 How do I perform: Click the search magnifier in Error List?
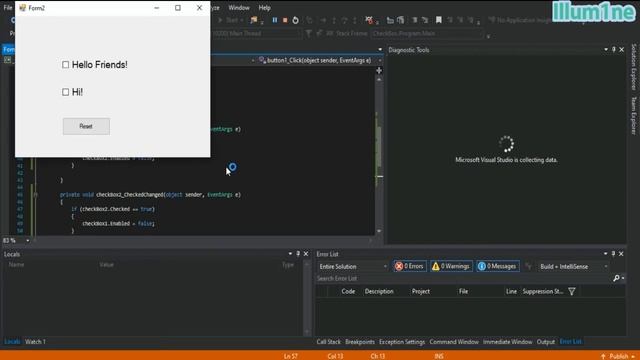click(616, 278)
